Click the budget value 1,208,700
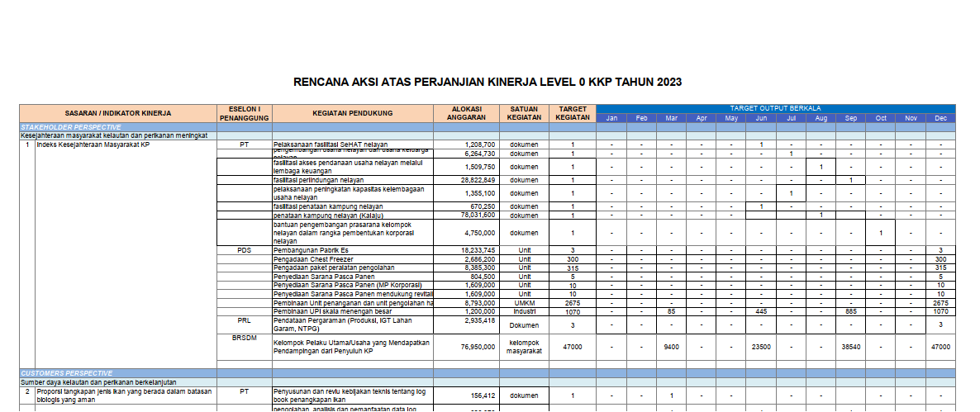 coord(480,144)
